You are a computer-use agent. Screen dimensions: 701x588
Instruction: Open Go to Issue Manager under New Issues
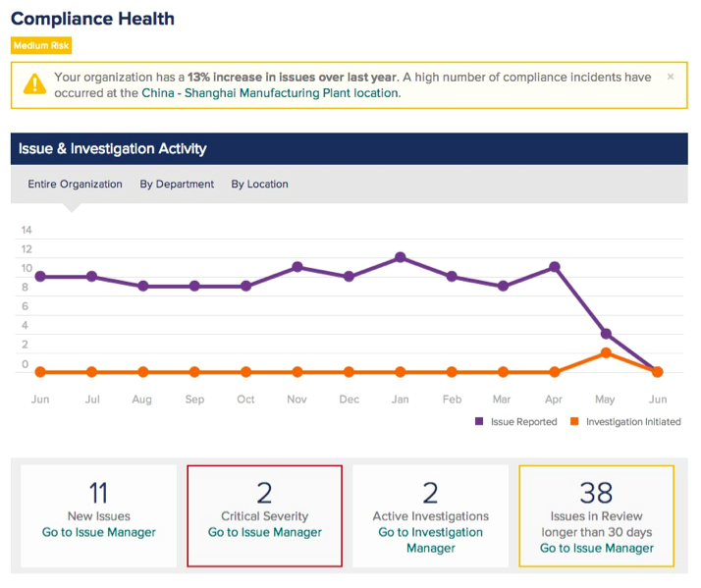click(x=99, y=532)
